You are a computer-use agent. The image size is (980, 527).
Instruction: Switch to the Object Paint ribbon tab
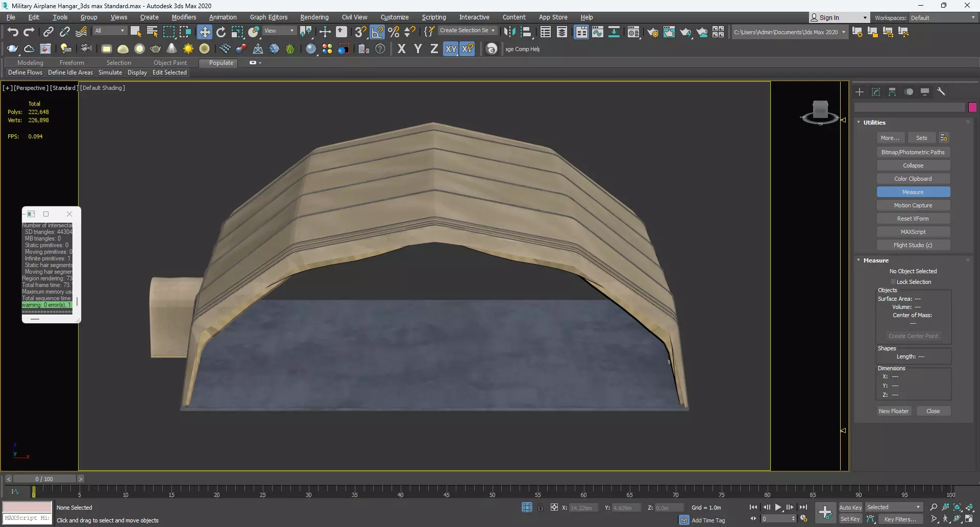pos(170,63)
